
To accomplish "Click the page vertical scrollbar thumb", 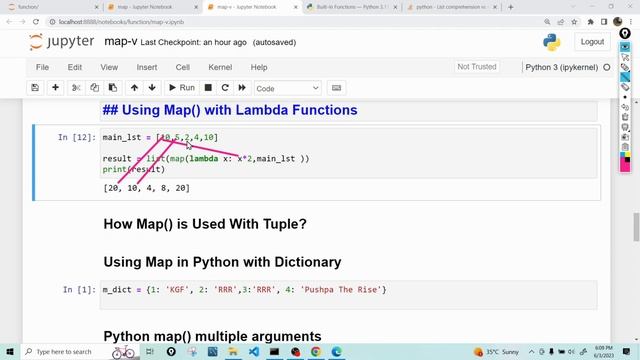I will coord(636,227).
